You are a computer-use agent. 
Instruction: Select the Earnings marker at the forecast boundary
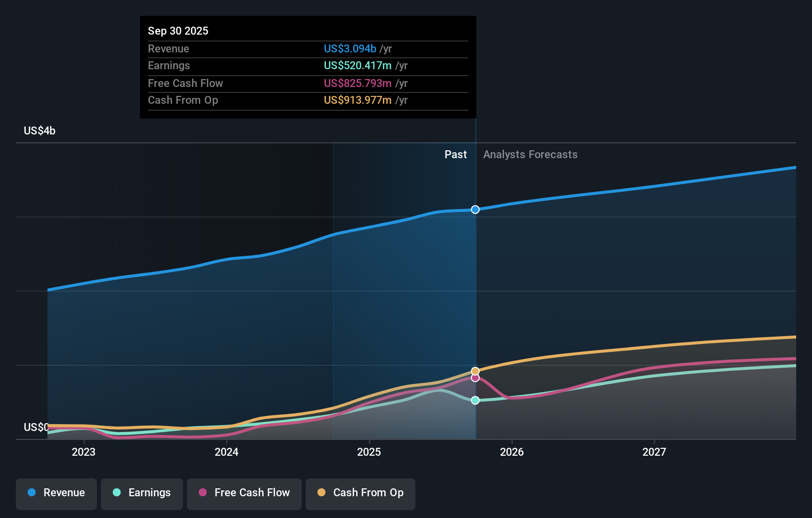point(475,400)
